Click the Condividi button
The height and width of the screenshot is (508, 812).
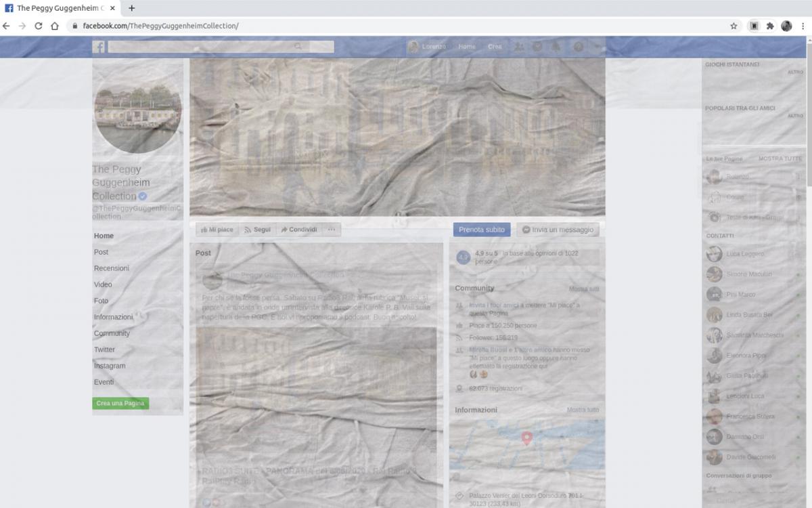(298, 230)
